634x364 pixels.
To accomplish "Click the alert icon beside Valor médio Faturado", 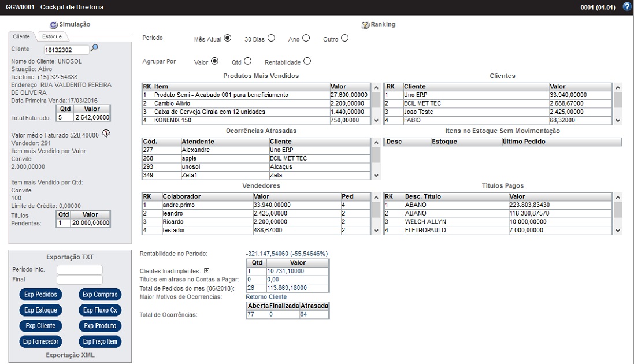I will (x=106, y=133).
